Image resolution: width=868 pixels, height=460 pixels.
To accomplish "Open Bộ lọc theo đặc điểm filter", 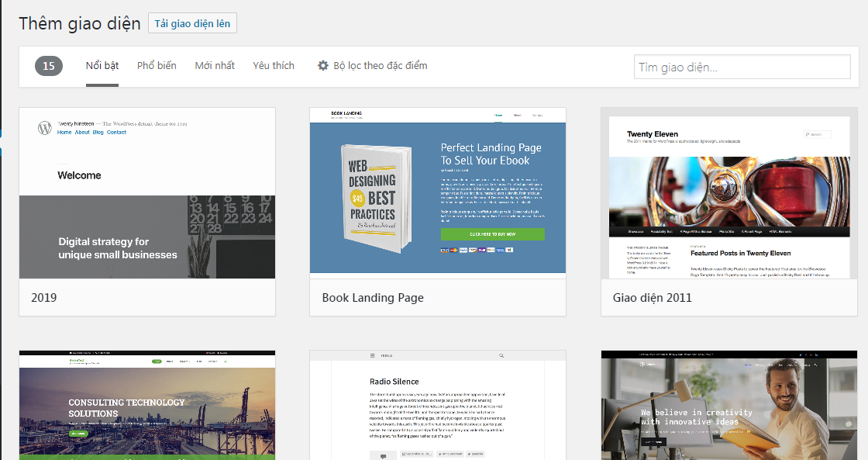I will 372,65.
